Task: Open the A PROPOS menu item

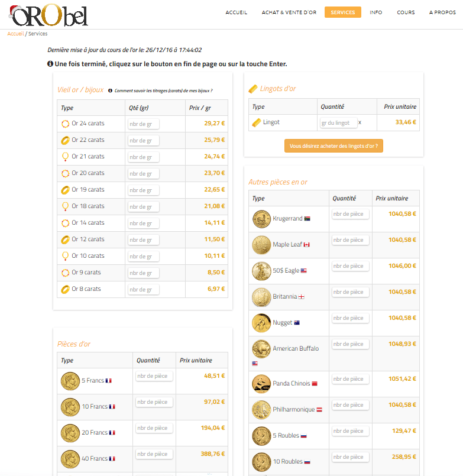Action: [442, 12]
